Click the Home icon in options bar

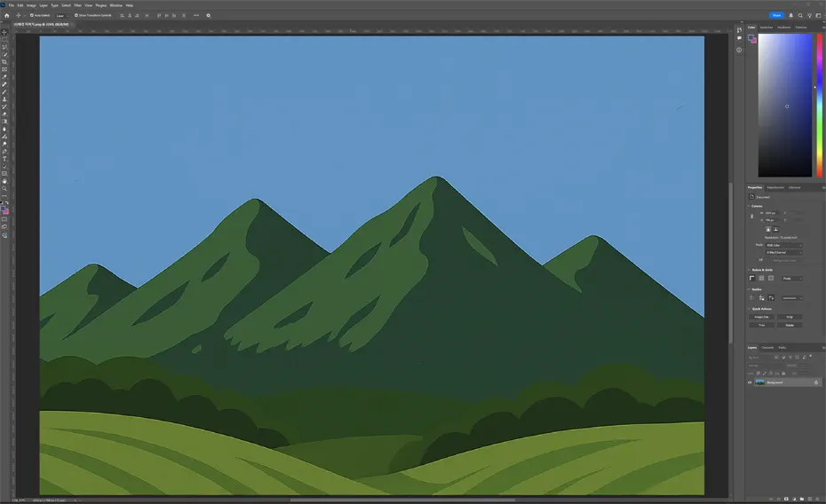7,15
